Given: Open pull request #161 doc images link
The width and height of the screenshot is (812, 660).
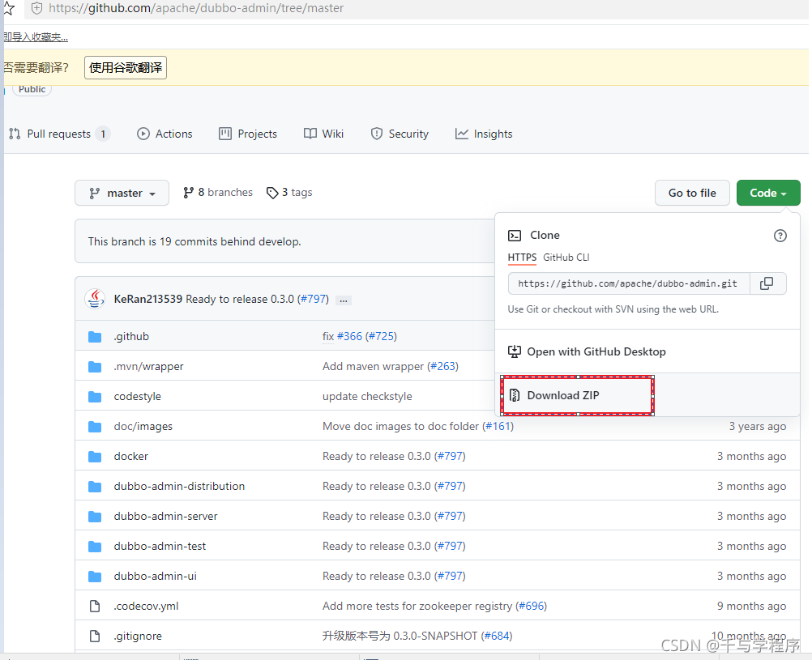Looking at the screenshot, I should 498,427.
